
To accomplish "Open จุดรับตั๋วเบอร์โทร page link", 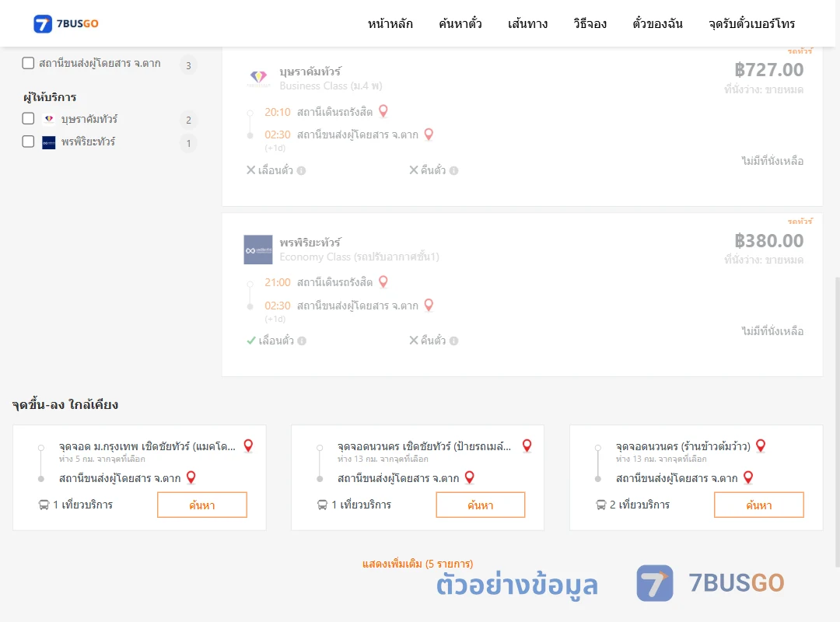I will 751,23.
